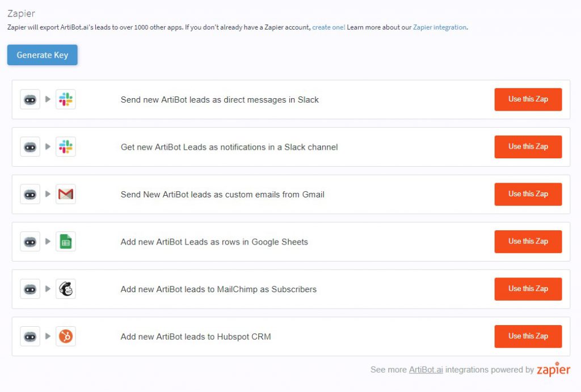Use this Zap for Hubspot CRM
The width and height of the screenshot is (581, 392).
point(528,336)
